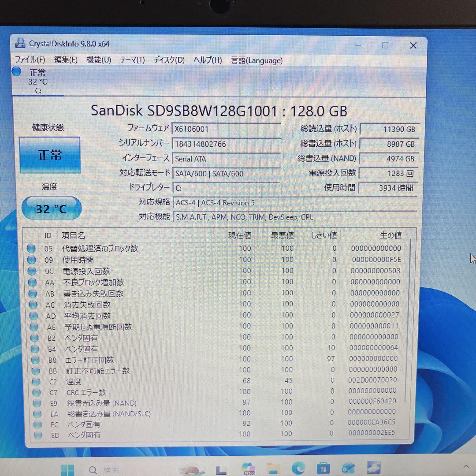Click the 正常 health status button
Viewport: 476px width, 476px height.
click(x=49, y=155)
